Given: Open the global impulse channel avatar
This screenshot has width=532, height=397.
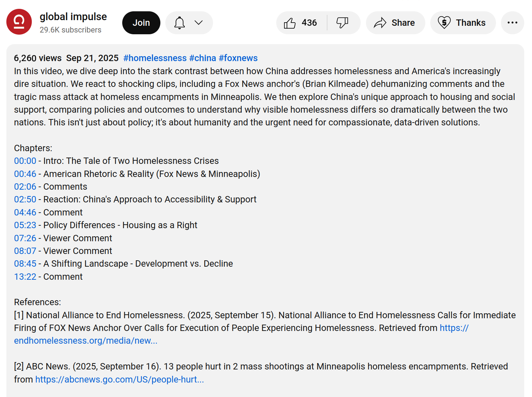Looking at the screenshot, I should click(19, 22).
